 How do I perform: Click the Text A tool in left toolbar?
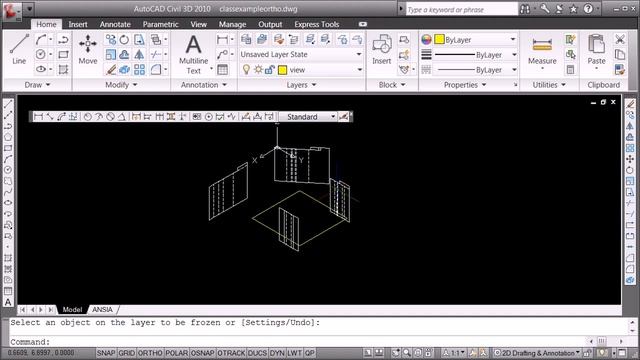(8, 302)
